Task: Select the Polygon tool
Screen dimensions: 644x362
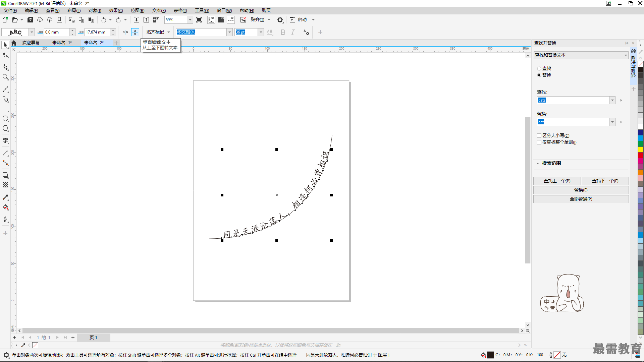Action: pos(5,128)
